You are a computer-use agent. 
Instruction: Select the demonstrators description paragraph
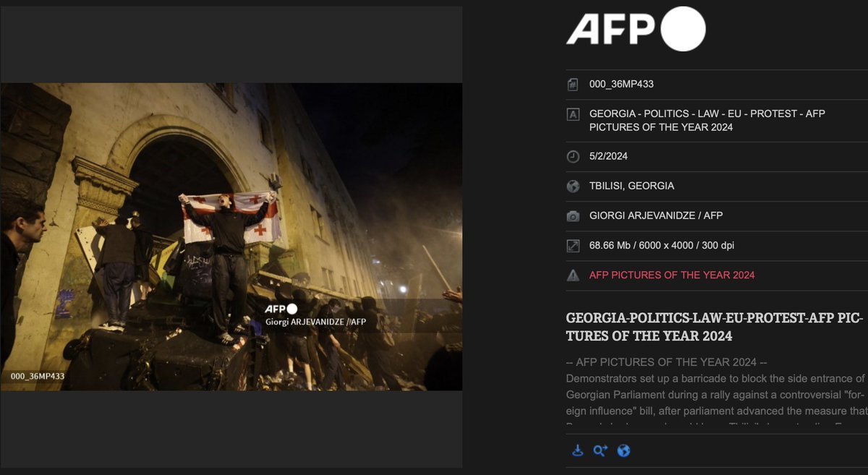(712, 394)
